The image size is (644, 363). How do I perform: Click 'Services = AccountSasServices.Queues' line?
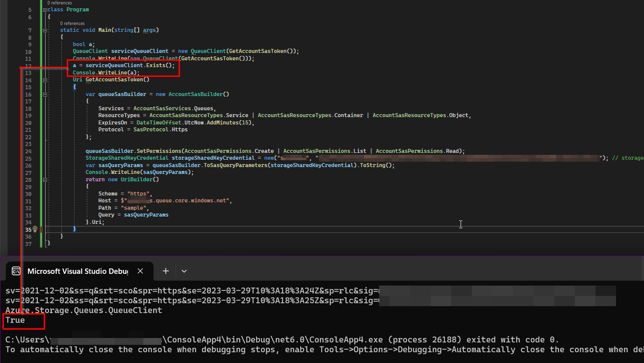157,108
